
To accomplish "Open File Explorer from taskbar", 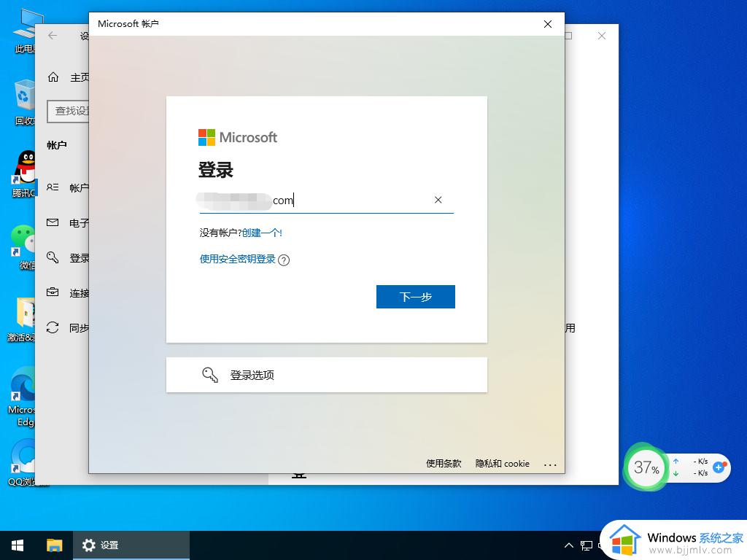I will [x=54, y=545].
